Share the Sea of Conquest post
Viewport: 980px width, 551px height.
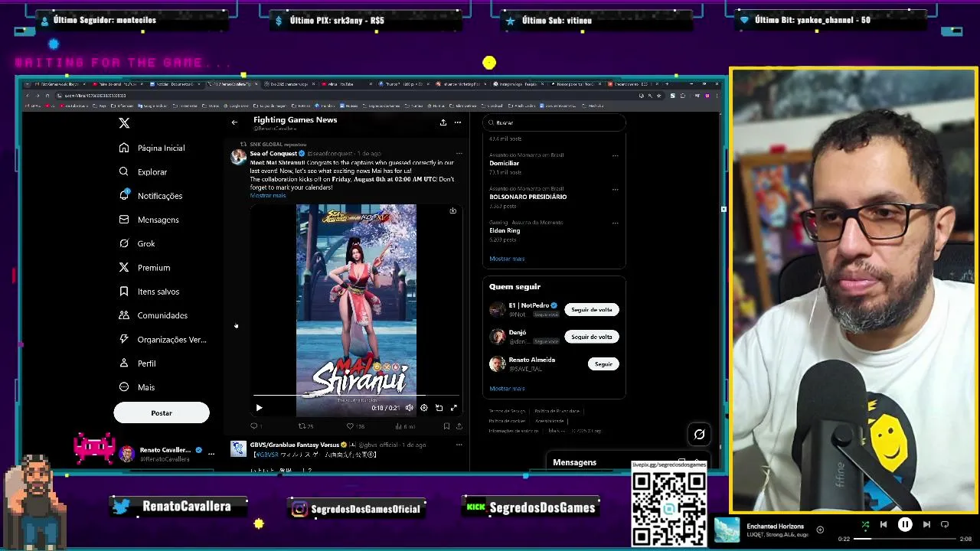[x=459, y=426]
